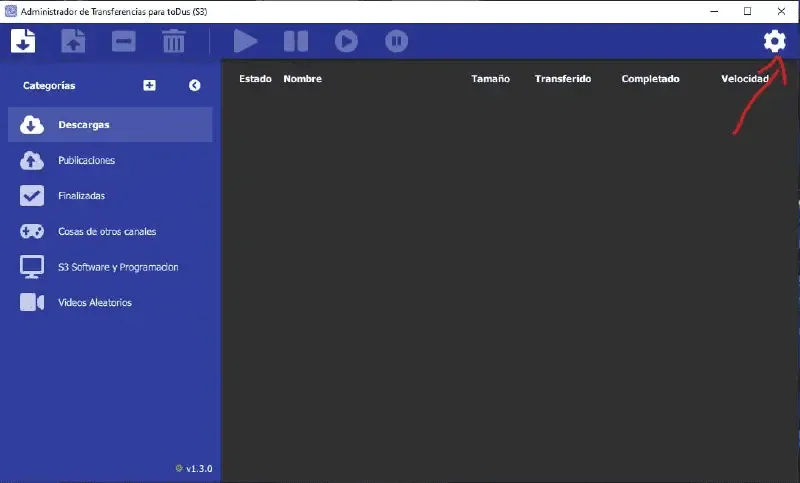Open the Finalizadas category
The image size is (800, 483).
pos(110,196)
